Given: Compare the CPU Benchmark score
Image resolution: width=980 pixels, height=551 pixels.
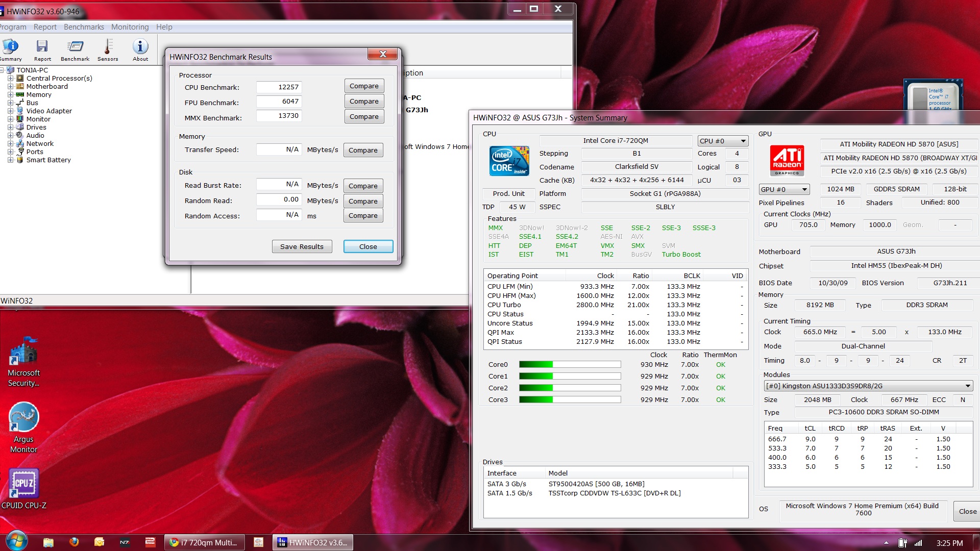Looking at the screenshot, I should [364, 86].
